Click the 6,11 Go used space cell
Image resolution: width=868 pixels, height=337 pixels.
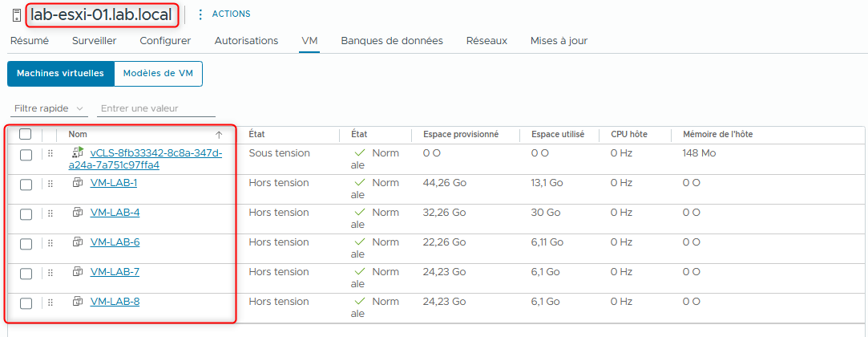547,242
